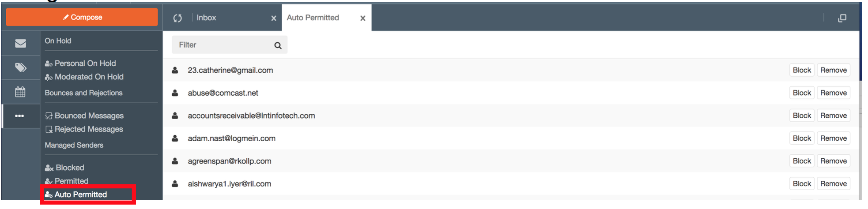This screenshot has height=209, width=868.
Task: Close the Auto Permitted tab
Action: tap(363, 18)
